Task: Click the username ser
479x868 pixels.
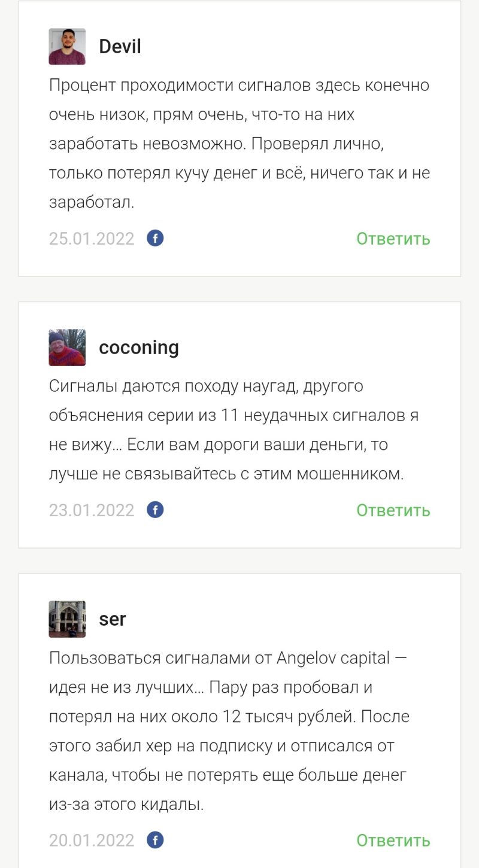Action: [x=113, y=619]
